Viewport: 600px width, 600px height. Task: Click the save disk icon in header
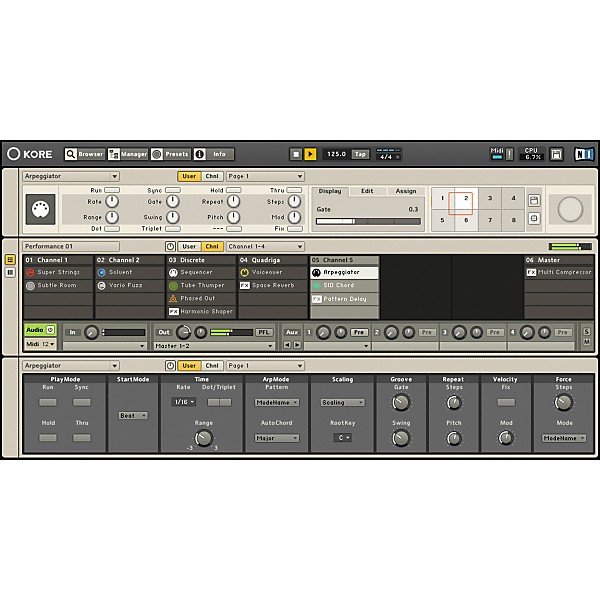556,154
